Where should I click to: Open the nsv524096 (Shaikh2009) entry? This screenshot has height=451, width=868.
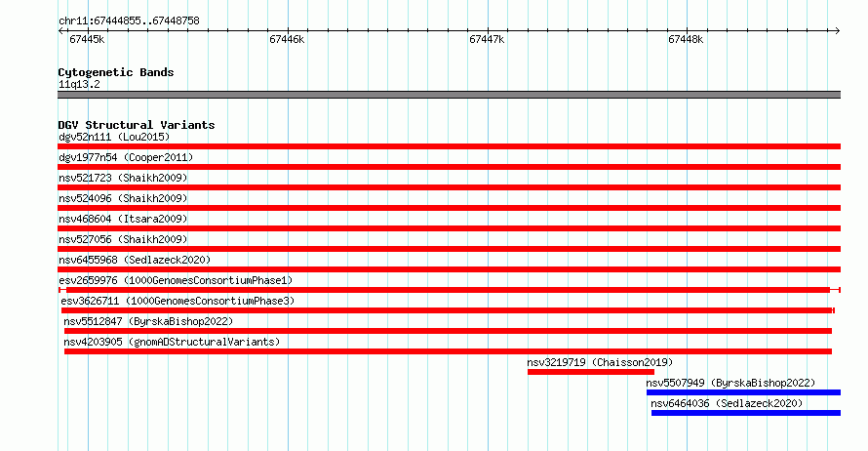coord(123,198)
